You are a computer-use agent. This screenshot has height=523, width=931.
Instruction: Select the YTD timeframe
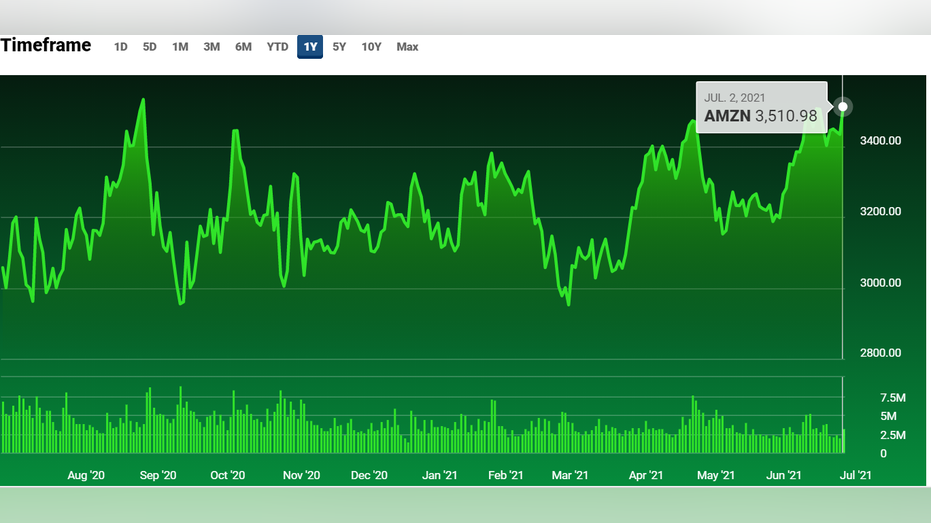tap(277, 47)
